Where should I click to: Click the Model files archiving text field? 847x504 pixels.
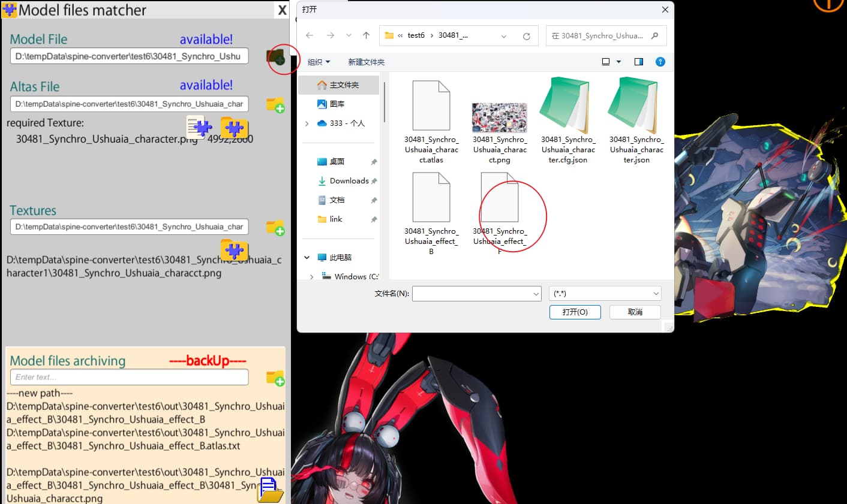[129, 377]
